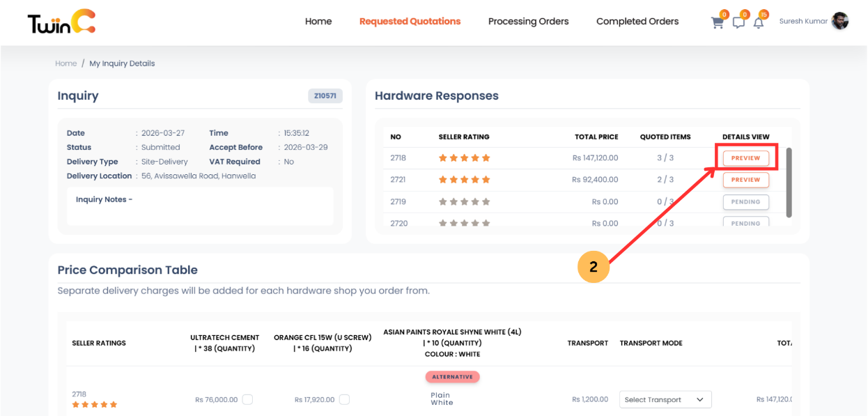Click the greyed star rating for seller 2719
Screen dimensions: 868x416
point(463,201)
